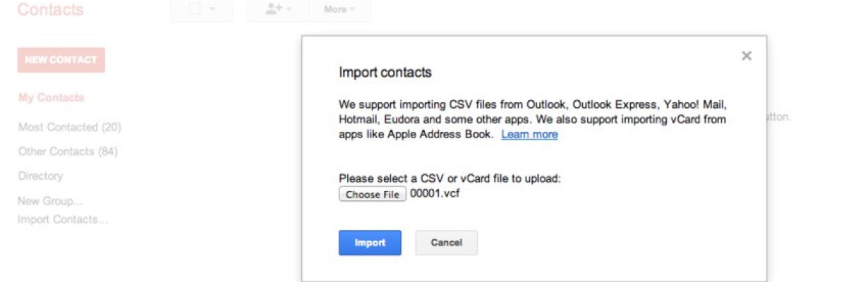Click New Group... in sidebar
This screenshot has height=282, width=868.
click(x=50, y=201)
